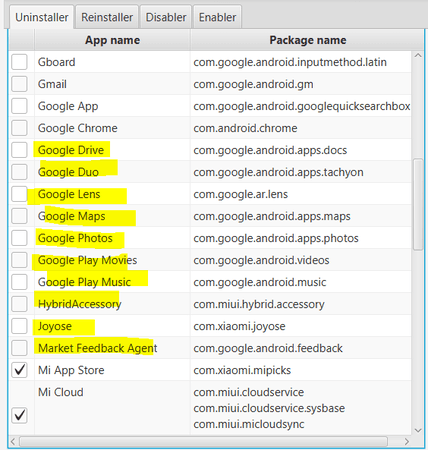Screen dimensions: 428x450
Task: Click package com.miui.cloudservice.sysbase
Action: point(269,408)
